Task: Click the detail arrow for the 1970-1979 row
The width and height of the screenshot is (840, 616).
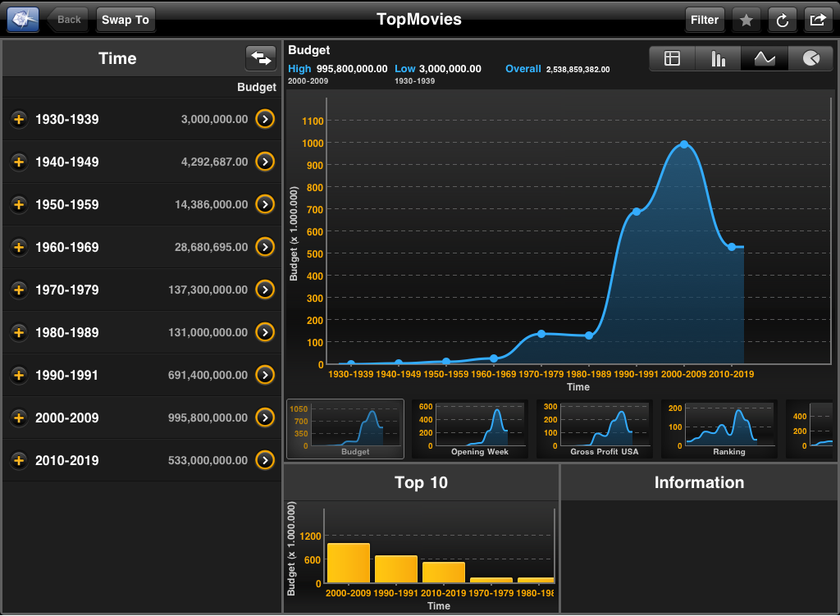Action: click(x=265, y=290)
